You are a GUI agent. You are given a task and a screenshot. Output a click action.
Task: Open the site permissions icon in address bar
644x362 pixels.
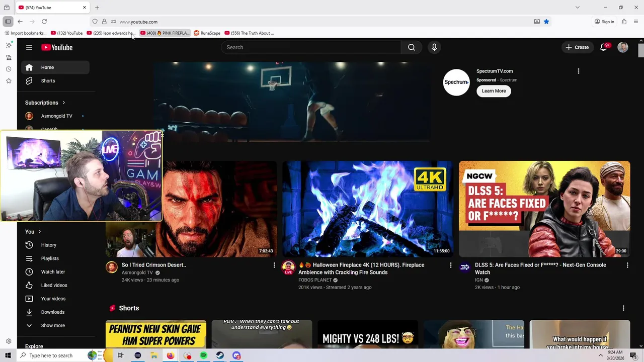tap(114, 22)
